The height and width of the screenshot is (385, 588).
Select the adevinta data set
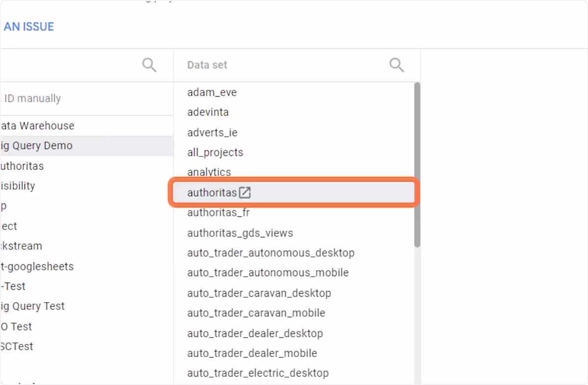[208, 112]
